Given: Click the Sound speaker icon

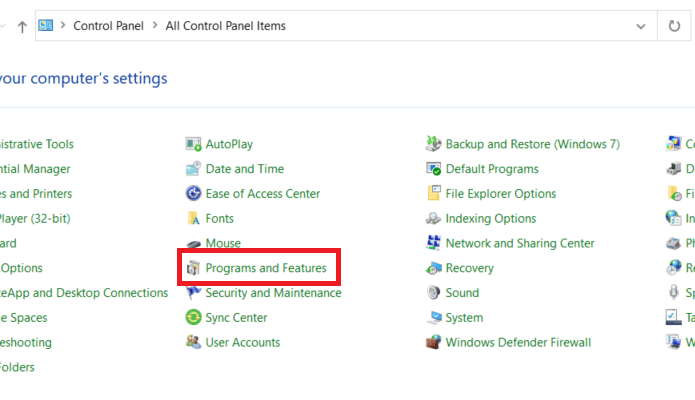Looking at the screenshot, I should click(433, 293).
